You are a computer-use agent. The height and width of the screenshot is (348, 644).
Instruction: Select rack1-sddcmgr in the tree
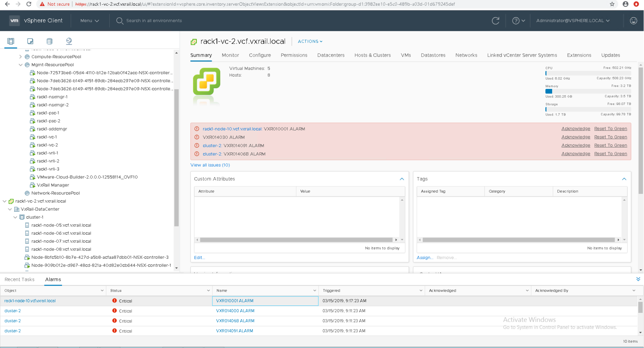[52, 129]
